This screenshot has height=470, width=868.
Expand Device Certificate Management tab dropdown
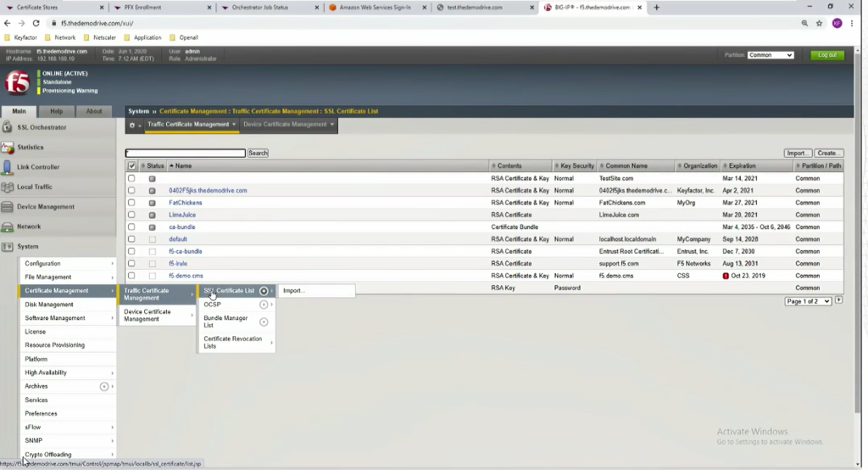point(332,124)
